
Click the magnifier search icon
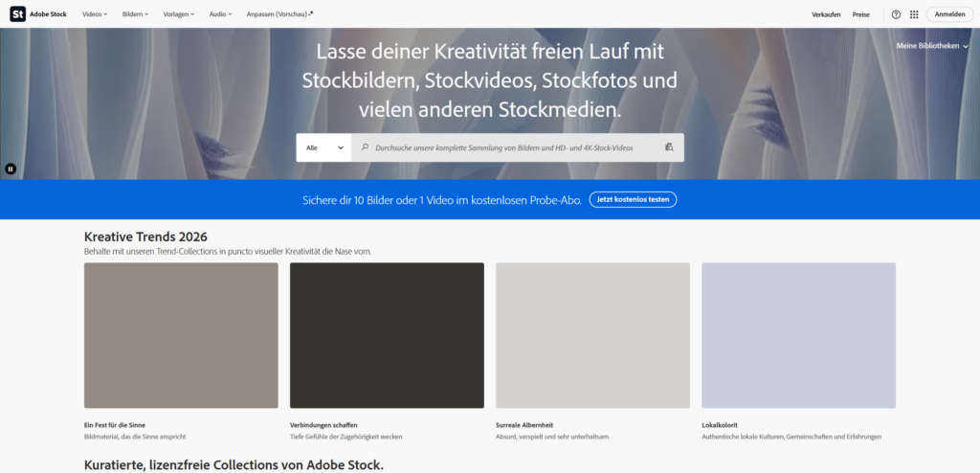pyautogui.click(x=365, y=147)
